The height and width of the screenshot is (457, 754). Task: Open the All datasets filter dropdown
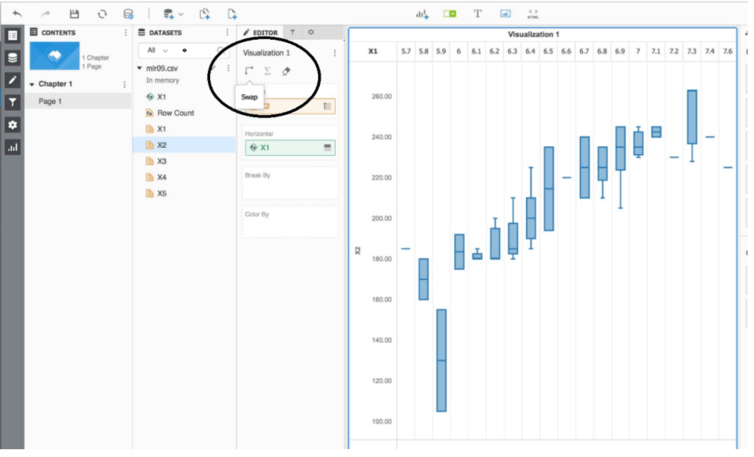[157, 49]
